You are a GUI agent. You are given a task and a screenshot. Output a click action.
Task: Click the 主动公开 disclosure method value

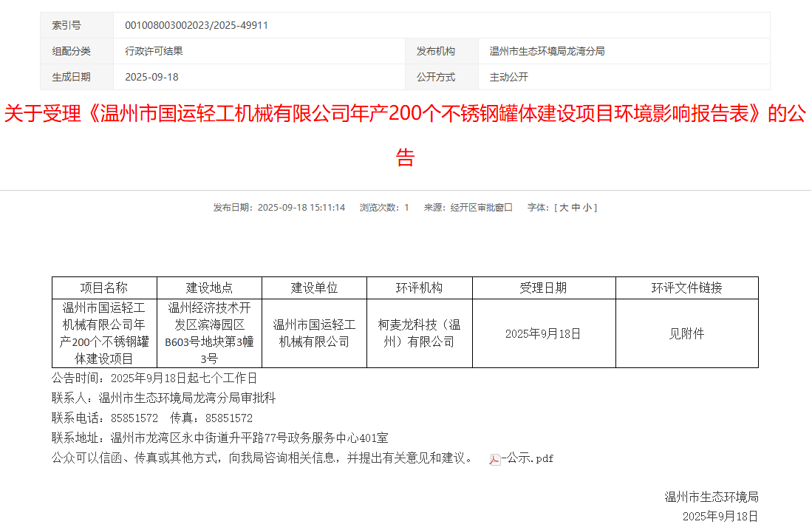[508, 77]
